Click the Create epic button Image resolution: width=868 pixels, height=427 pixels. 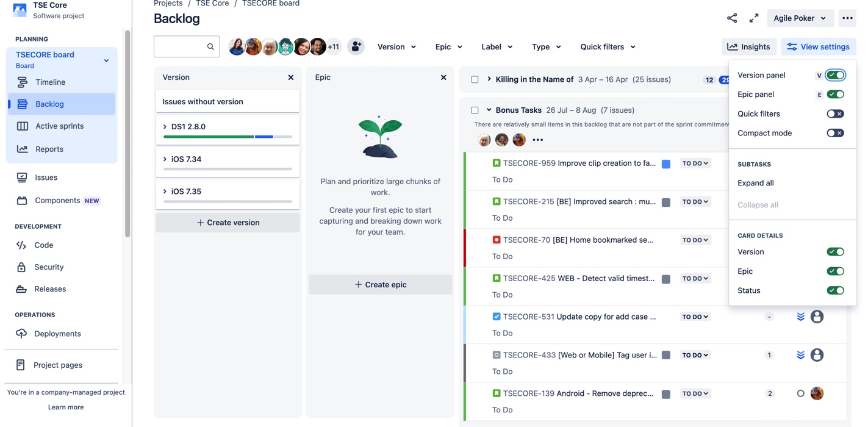(381, 284)
